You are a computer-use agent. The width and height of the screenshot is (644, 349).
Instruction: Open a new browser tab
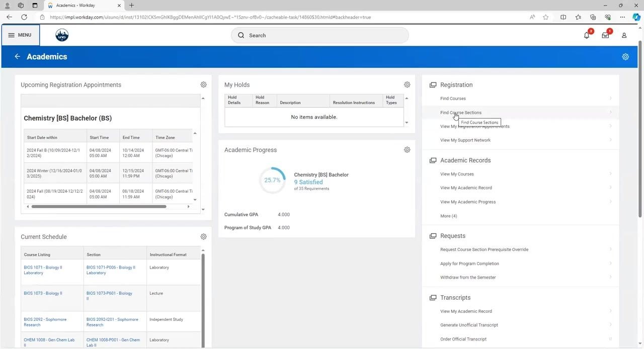131,6
